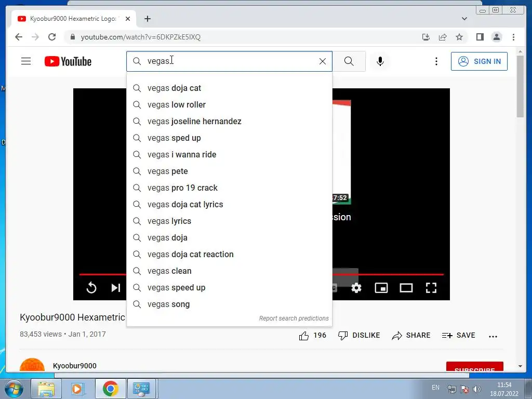The image size is (532, 399).
Task: Click Report search predictions link
Action: point(294,318)
